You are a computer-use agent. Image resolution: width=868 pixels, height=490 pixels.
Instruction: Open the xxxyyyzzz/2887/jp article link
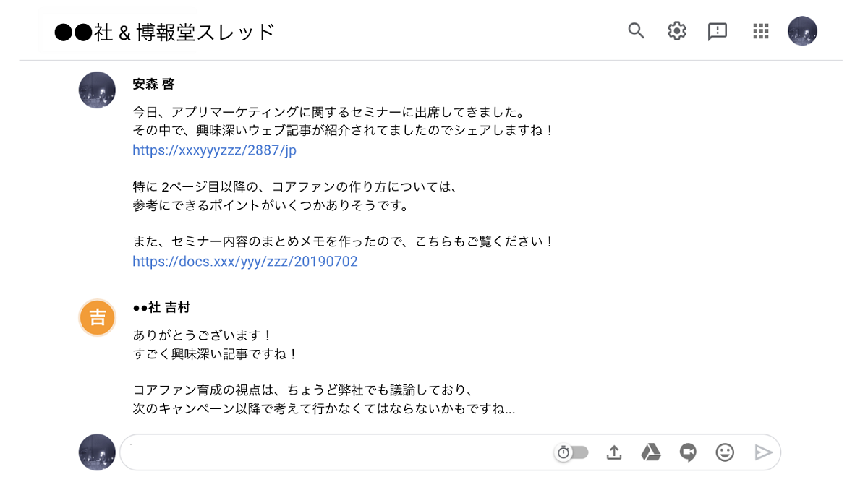pos(214,150)
